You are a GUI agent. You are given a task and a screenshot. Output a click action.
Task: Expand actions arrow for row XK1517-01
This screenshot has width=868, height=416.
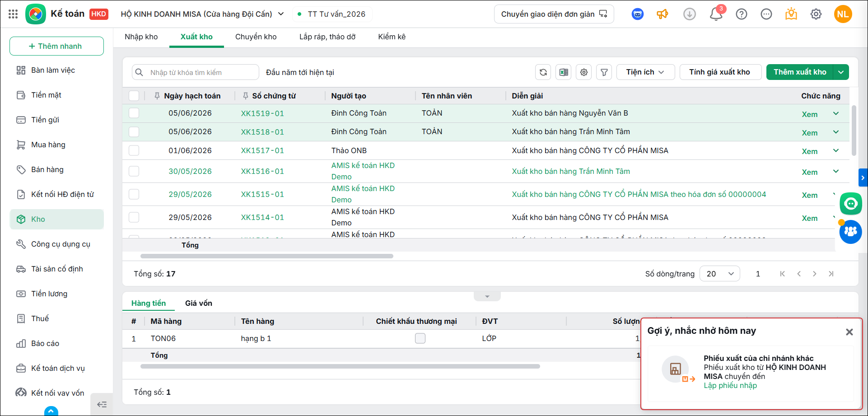point(836,150)
